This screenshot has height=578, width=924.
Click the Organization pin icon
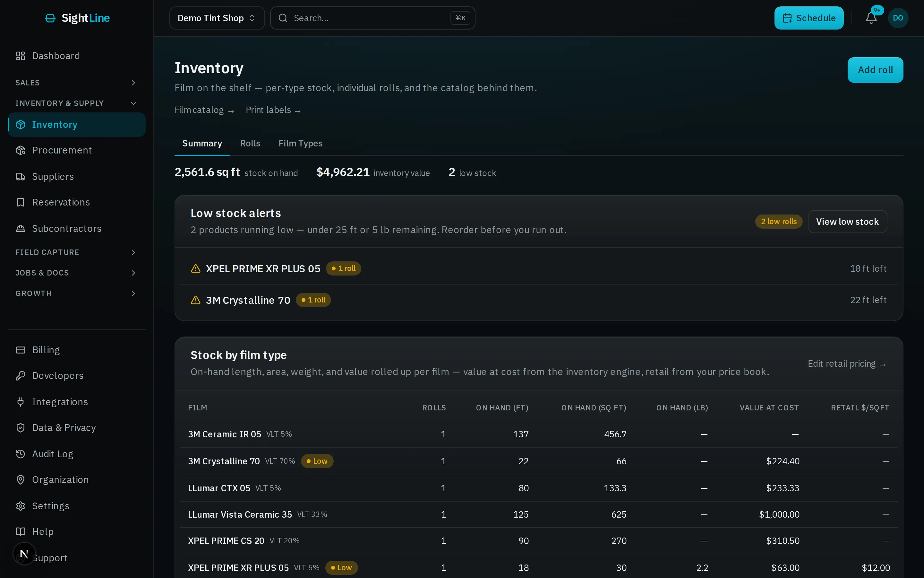(x=21, y=480)
